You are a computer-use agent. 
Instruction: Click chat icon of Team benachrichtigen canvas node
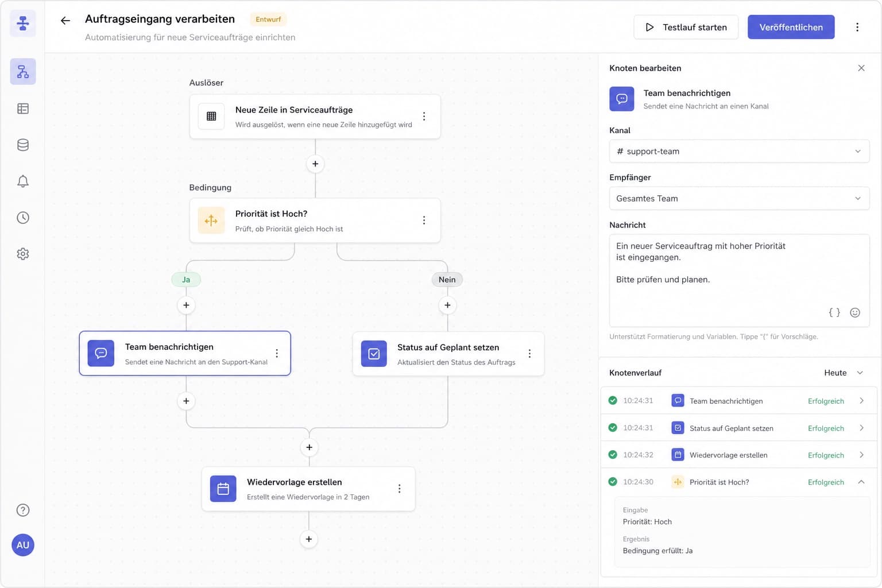click(101, 353)
